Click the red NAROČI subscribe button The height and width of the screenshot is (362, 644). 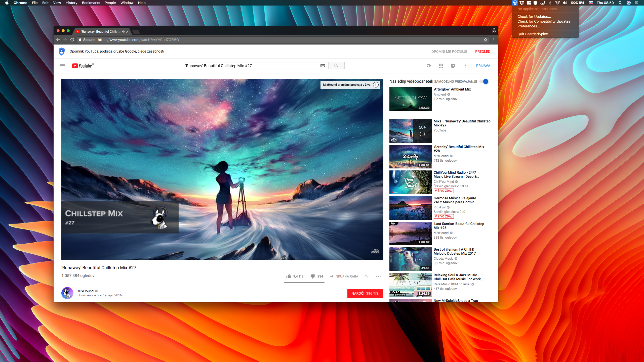click(x=365, y=293)
